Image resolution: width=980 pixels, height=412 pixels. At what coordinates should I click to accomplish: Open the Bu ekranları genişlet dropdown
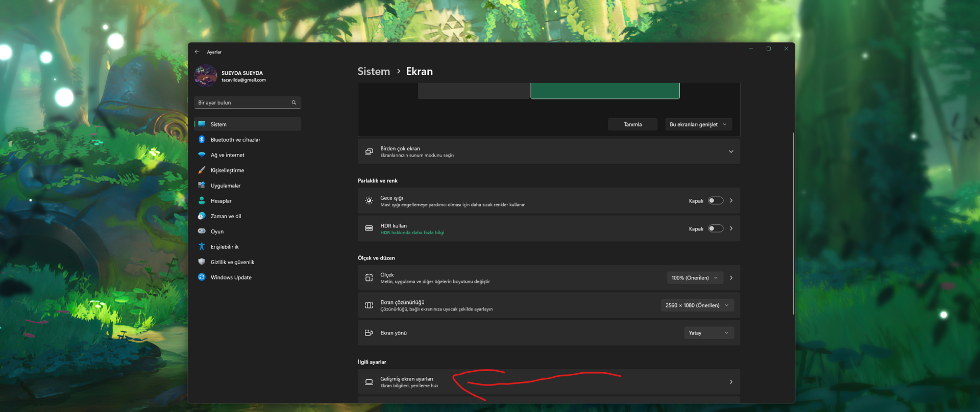(x=698, y=124)
